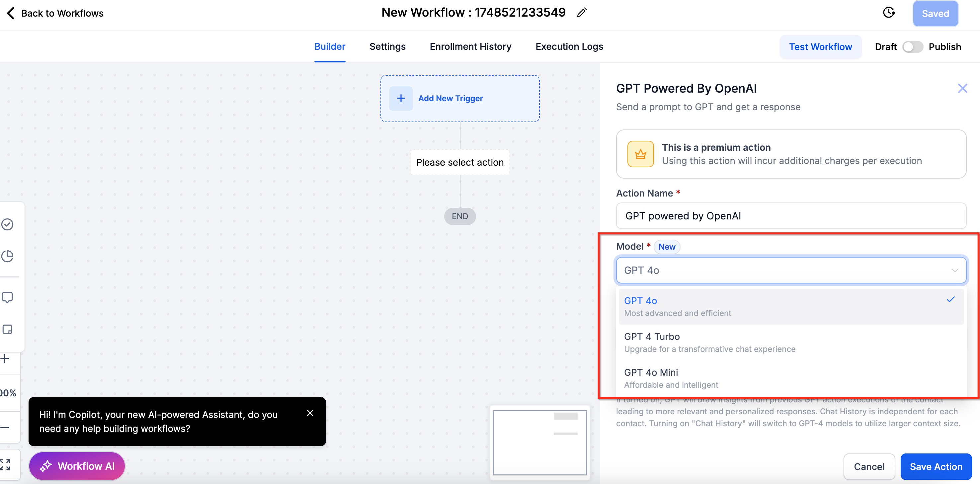980x484 pixels.
Task: Toggle the Draft/Publish switch
Action: (x=912, y=47)
